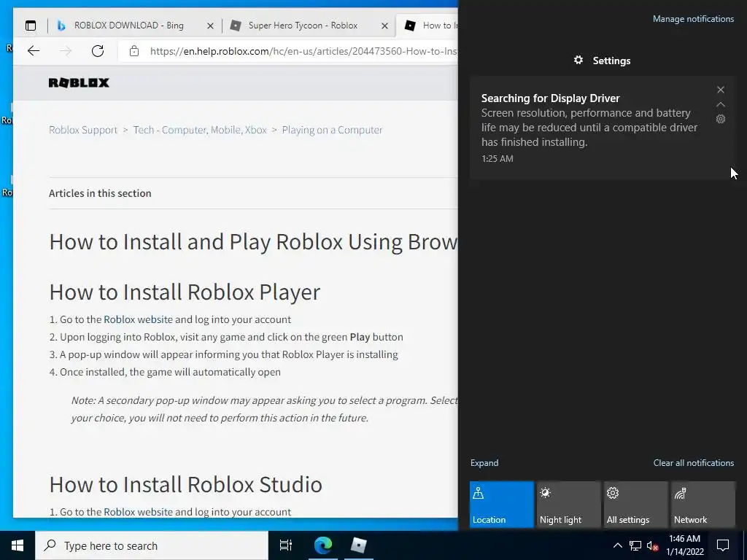Screen dimensions: 747x560
Task: Dismiss the Searching for Display Driver notification
Action: 720,90
